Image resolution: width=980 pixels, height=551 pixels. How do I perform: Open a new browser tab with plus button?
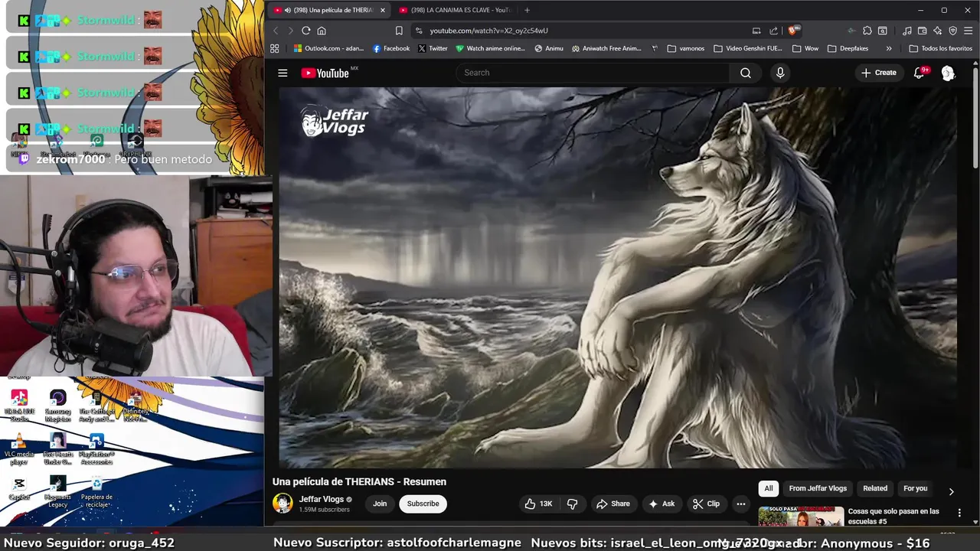pos(527,10)
